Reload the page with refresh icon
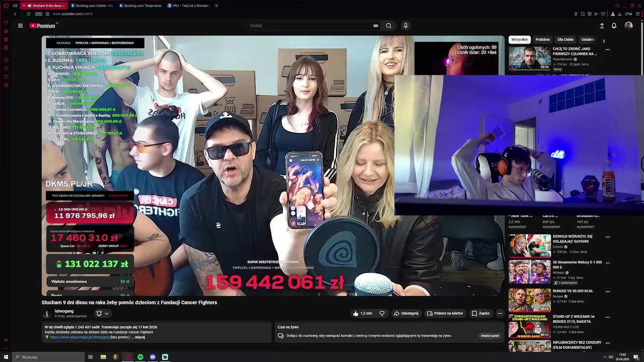644x362 pixels. pos(28,14)
